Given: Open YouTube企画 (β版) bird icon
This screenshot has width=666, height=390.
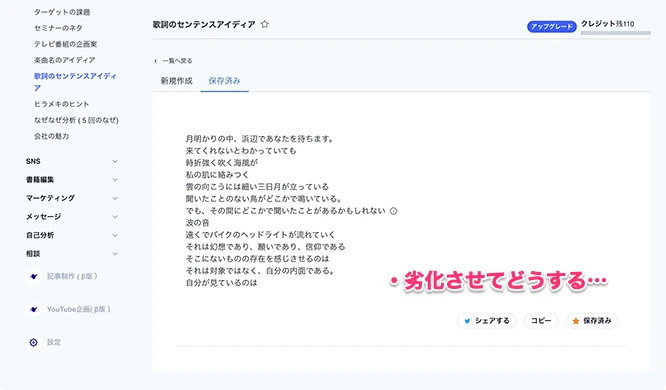Looking at the screenshot, I should 34,309.
